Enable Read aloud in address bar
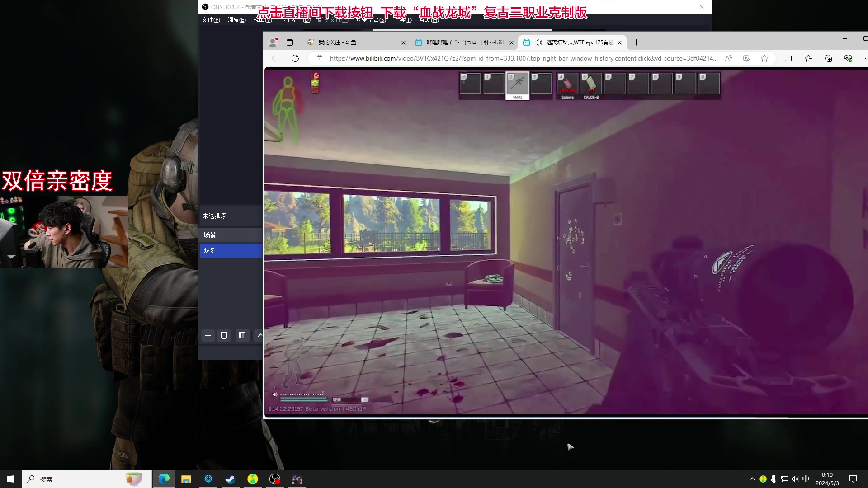 click(728, 58)
